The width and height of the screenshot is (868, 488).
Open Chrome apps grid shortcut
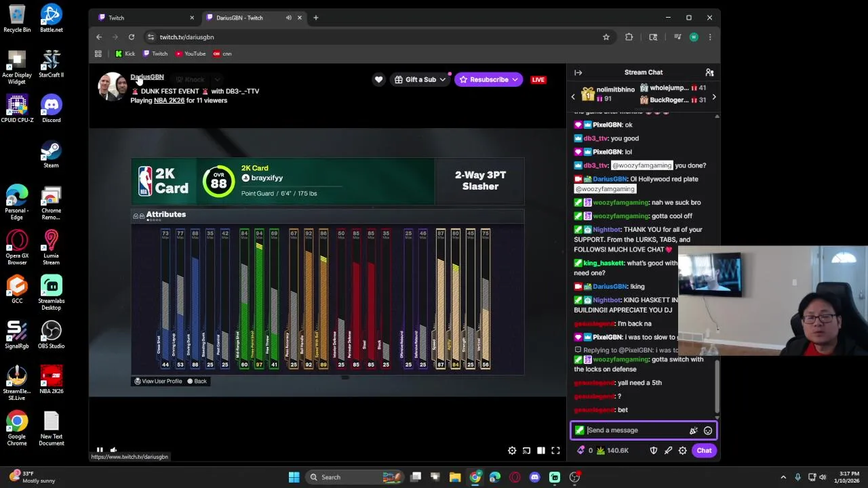[x=98, y=54]
